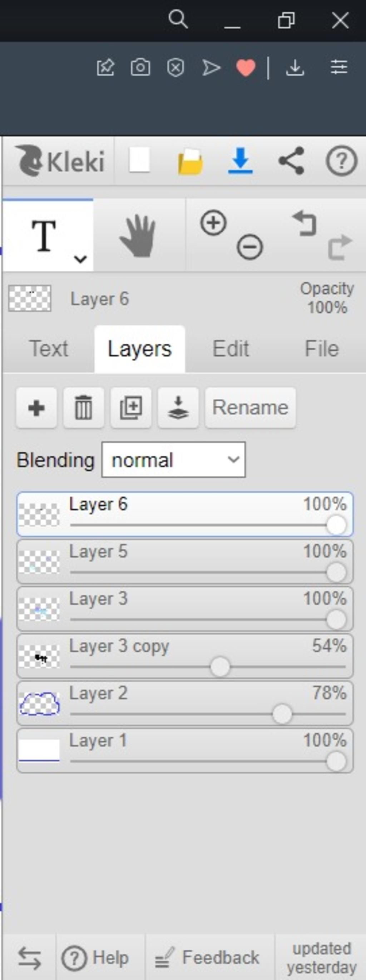
Task: Open the Blending mode dropdown
Action: pos(173,459)
